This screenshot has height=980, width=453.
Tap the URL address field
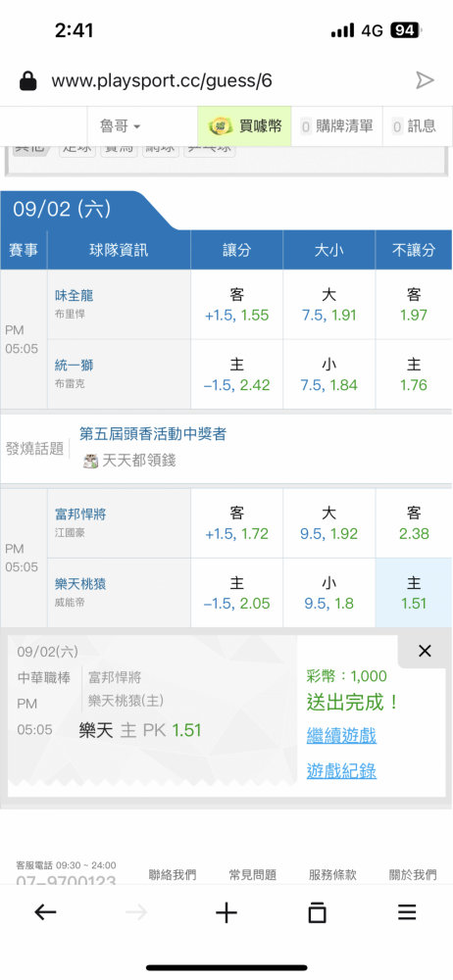(x=162, y=80)
